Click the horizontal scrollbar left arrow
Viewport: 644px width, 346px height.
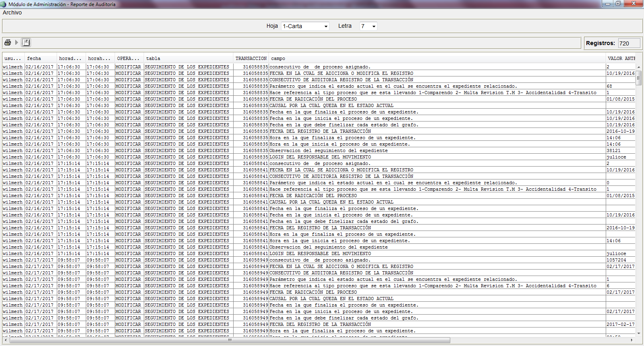(x=6, y=340)
